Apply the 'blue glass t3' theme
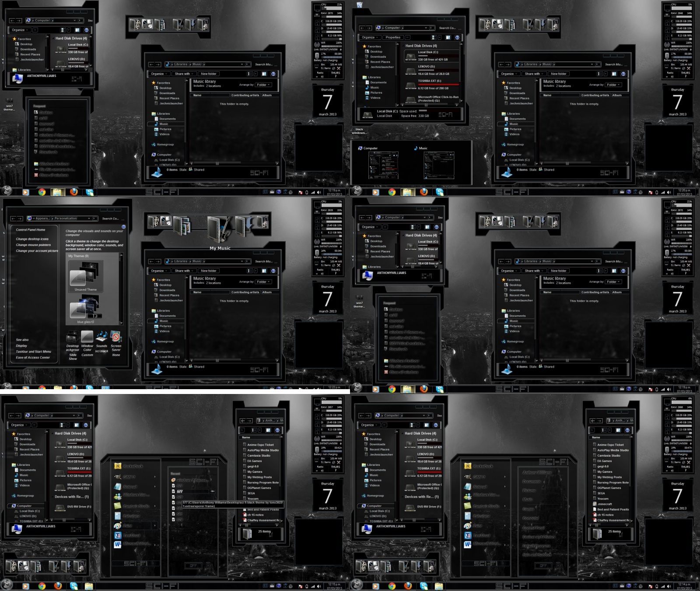 [86, 309]
